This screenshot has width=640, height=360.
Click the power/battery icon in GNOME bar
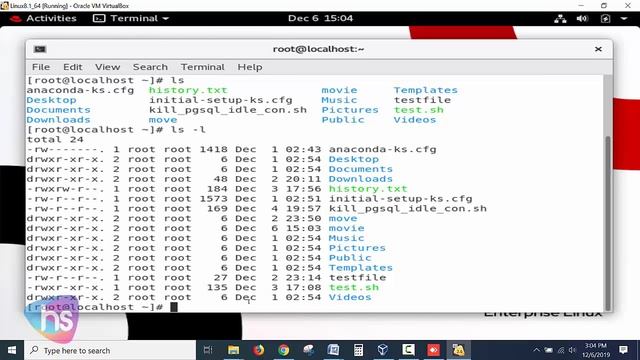point(605,19)
